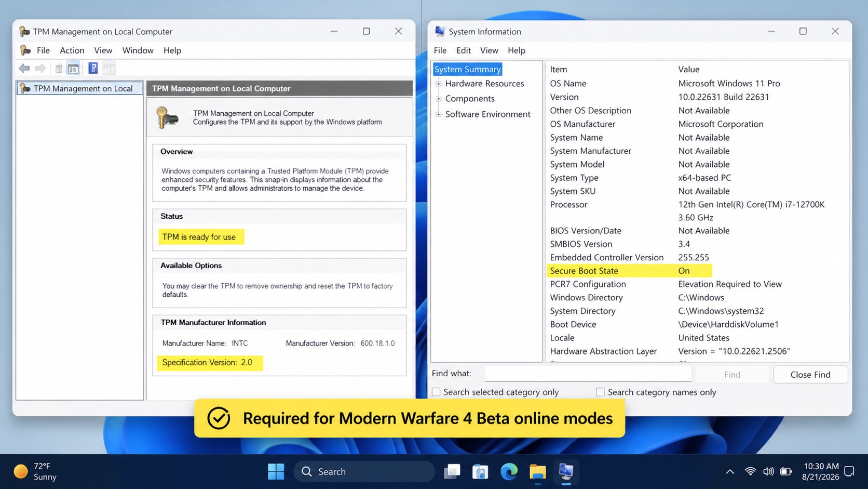Open Wi-Fi network tray icon
Image resolution: width=868 pixels, height=489 pixels.
(x=750, y=471)
